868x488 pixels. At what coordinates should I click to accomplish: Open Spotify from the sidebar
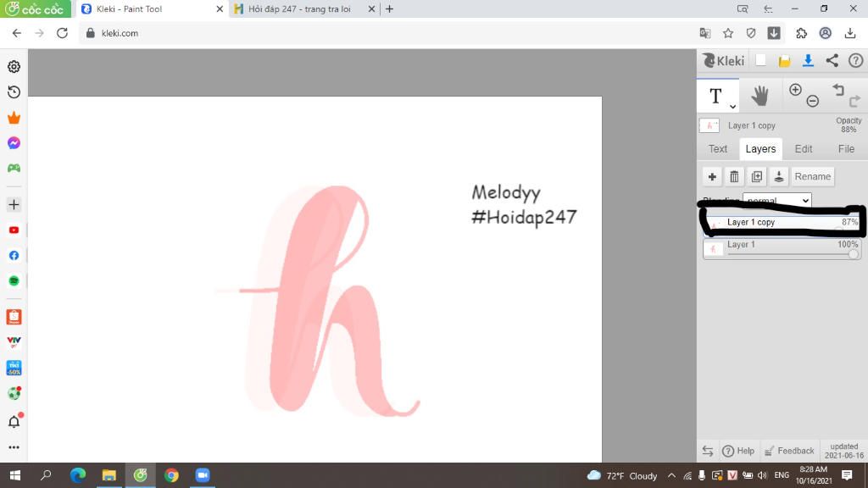tap(14, 281)
